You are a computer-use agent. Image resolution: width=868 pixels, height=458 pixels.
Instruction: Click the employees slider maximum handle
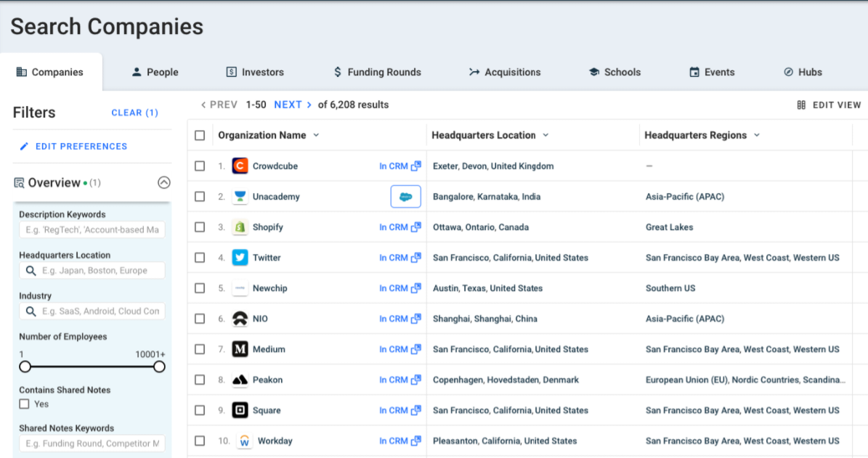(159, 367)
